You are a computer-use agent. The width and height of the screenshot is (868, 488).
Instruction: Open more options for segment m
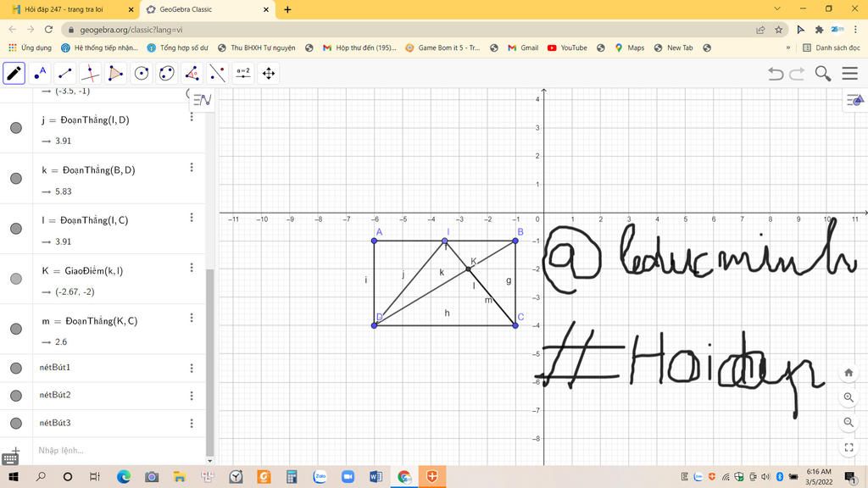pos(192,318)
